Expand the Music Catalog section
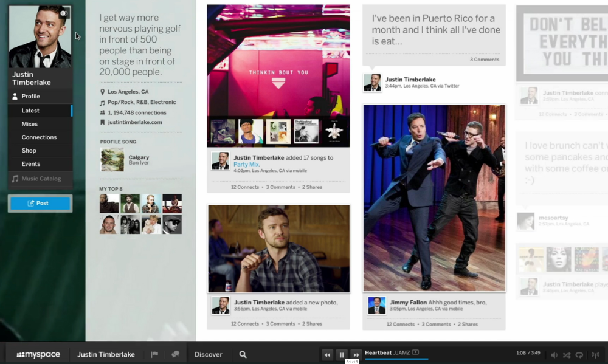Image resolution: width=608 pixels, height=364 pixels. pyautogui.click(x=40, y=179)
